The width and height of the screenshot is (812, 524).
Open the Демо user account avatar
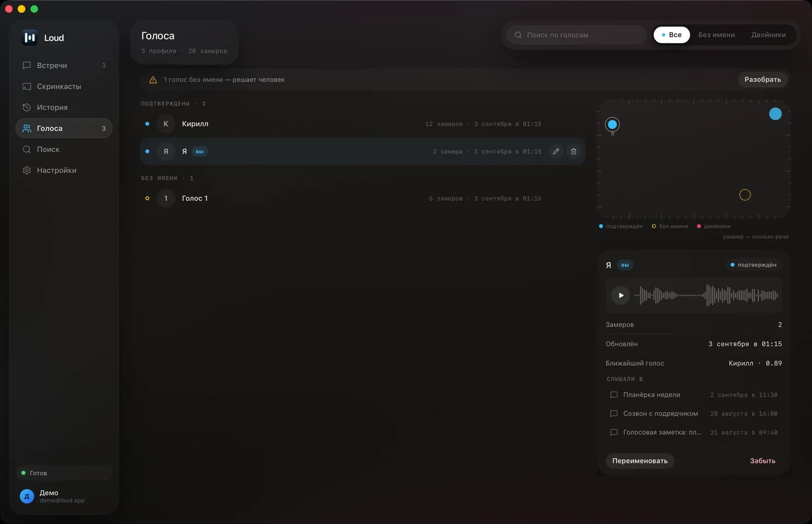click(27, 497)
